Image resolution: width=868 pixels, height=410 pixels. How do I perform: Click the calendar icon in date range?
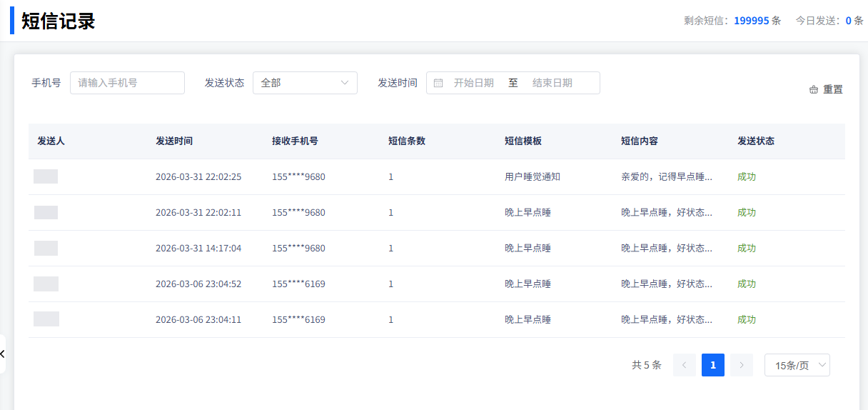pos(438,83)
